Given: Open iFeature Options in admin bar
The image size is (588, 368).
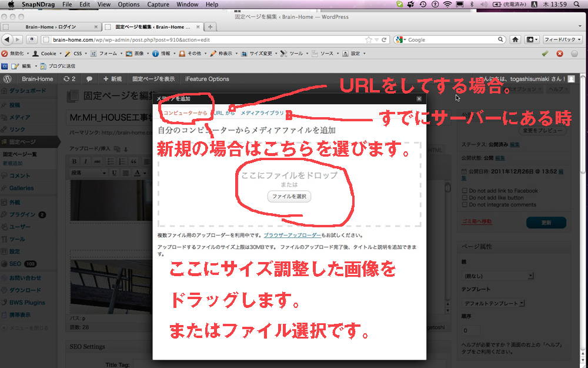Looking at the screenshot, I should click(x=207, y=79).
